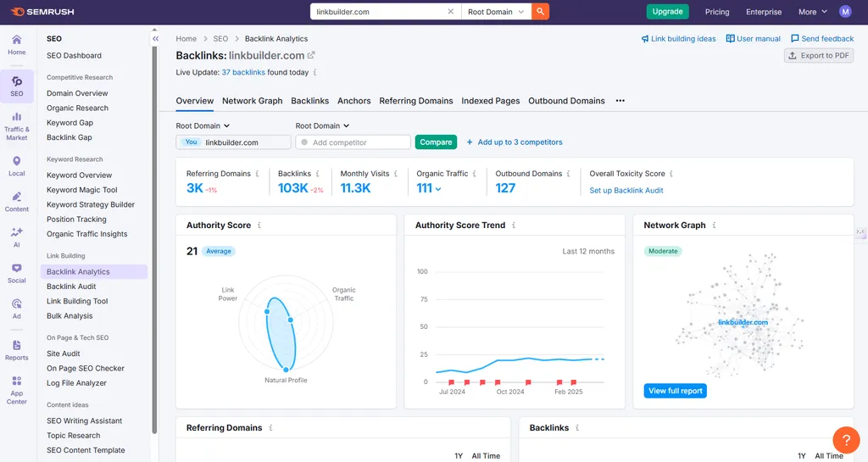Expand the More menu in header
The width and height of the screenshot is (868, 462).
pos(813,12)
